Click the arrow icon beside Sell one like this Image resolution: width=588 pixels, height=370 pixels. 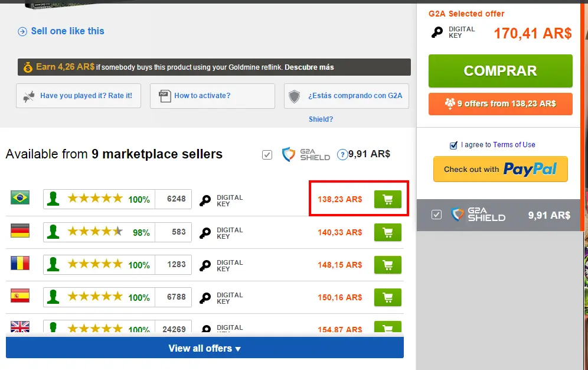pyautogui.click(x=22, y=31)
